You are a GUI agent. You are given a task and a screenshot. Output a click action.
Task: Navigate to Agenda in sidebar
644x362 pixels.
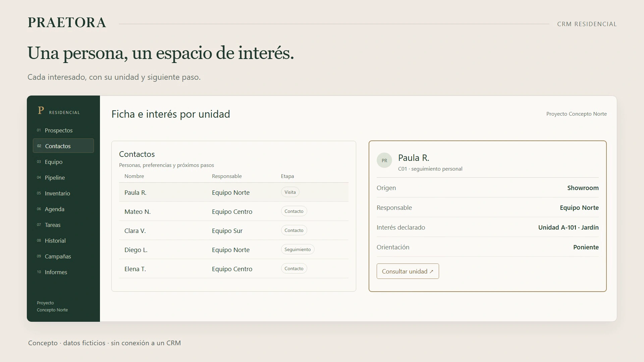point(63,209)
